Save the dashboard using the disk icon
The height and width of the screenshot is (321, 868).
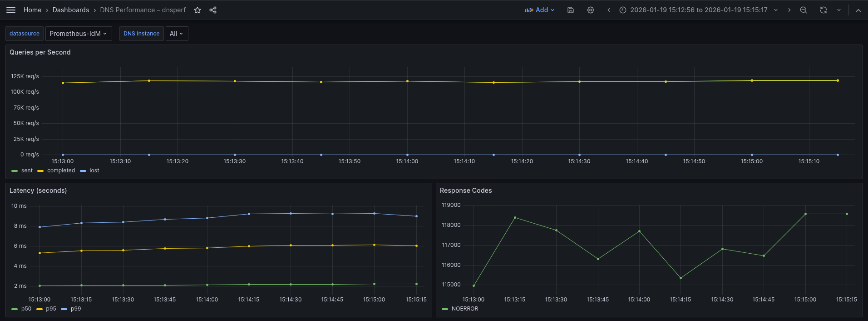tap(571, 10)
